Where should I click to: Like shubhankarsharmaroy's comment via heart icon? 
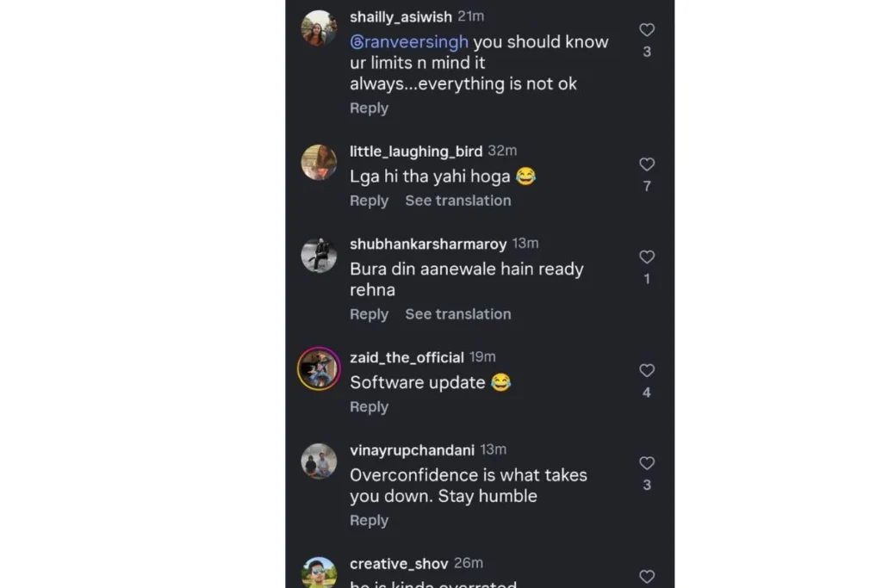[x=647, y=257]
